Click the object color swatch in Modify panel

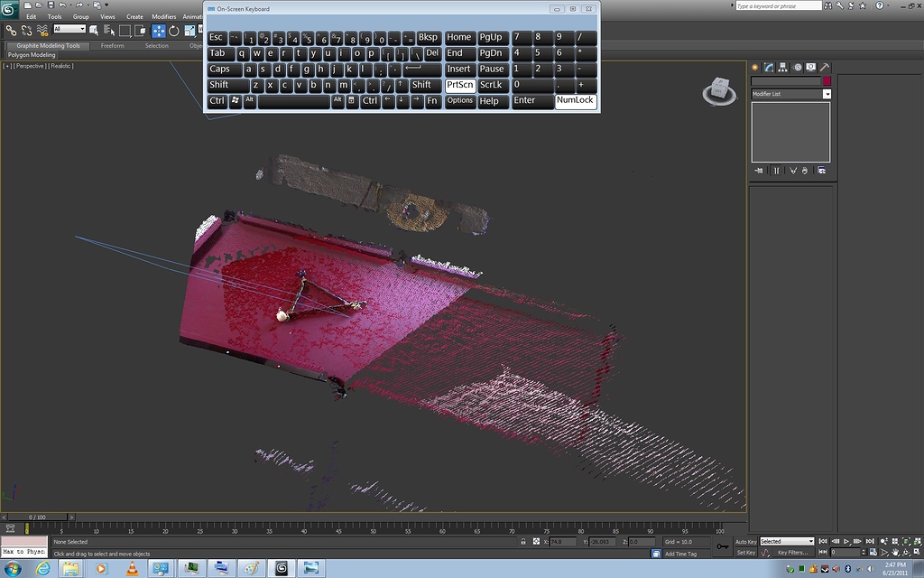(x=826, y=81)
